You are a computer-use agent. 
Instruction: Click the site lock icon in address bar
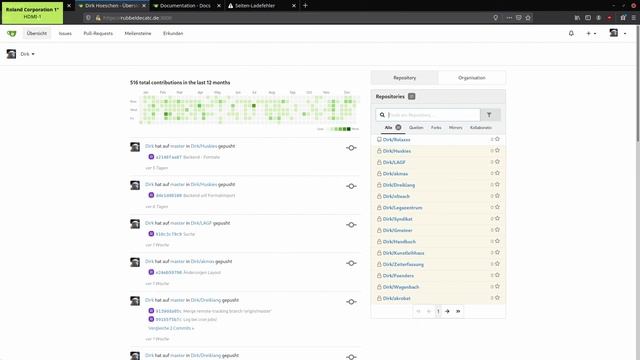point(98,18)
